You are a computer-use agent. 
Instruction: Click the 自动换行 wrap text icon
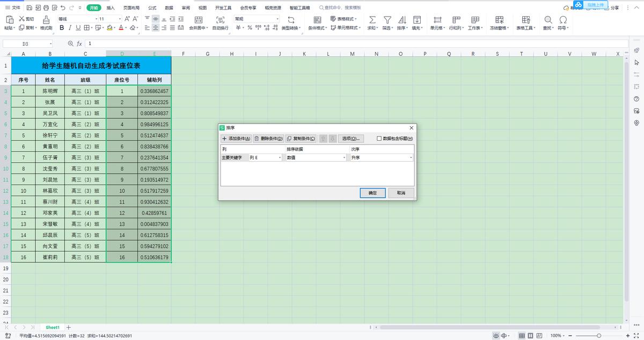[x=220, y=19]
